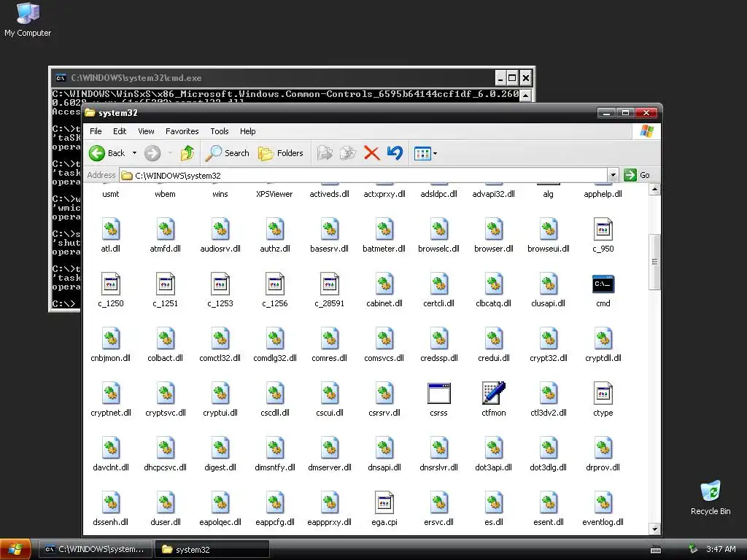Select the drprov.dll file icon
The image size is (747, 560).
[603, 448]
